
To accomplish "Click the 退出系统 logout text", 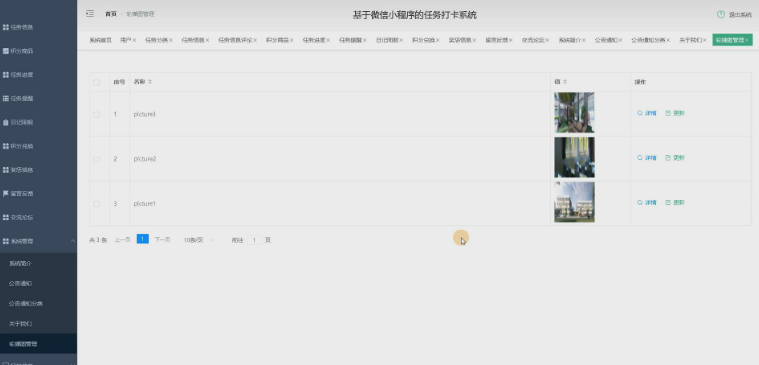I will coord(740,15).
